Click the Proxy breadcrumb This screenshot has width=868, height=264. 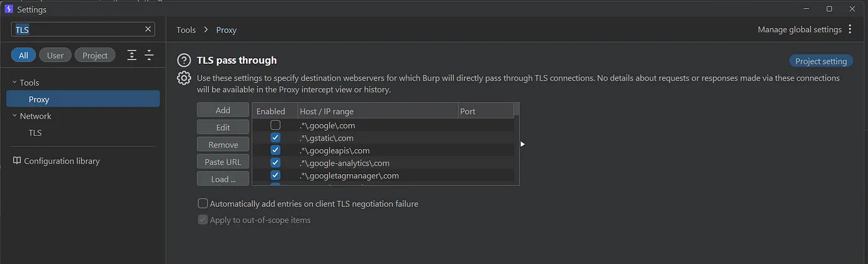tap(226, 30)
